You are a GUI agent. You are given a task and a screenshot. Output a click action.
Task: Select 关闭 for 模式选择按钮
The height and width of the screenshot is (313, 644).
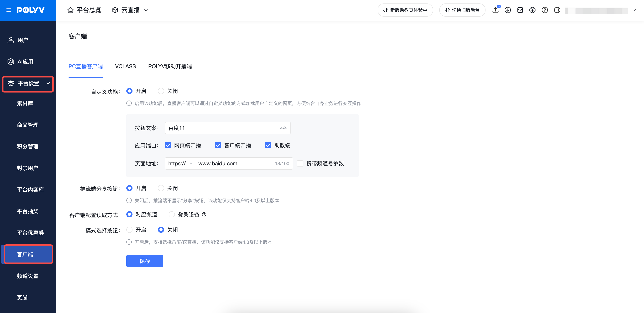[161, 230]
